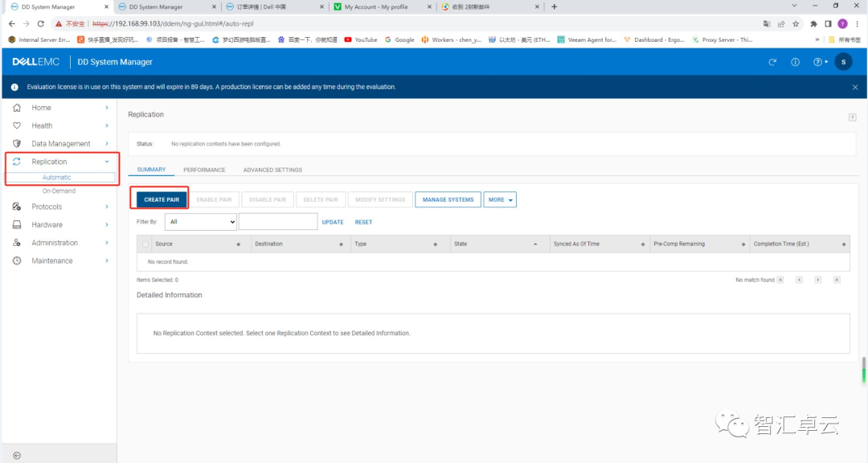Select On-Demand under Replication
Image resolution: width=868 pixels, height=463 pixels.
click(59, 191)
